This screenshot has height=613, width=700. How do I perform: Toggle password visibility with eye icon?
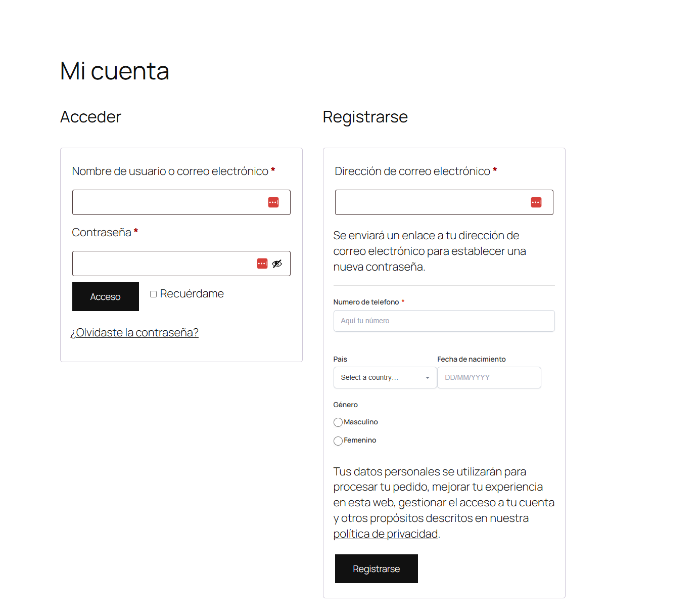(x=277, y=264)
